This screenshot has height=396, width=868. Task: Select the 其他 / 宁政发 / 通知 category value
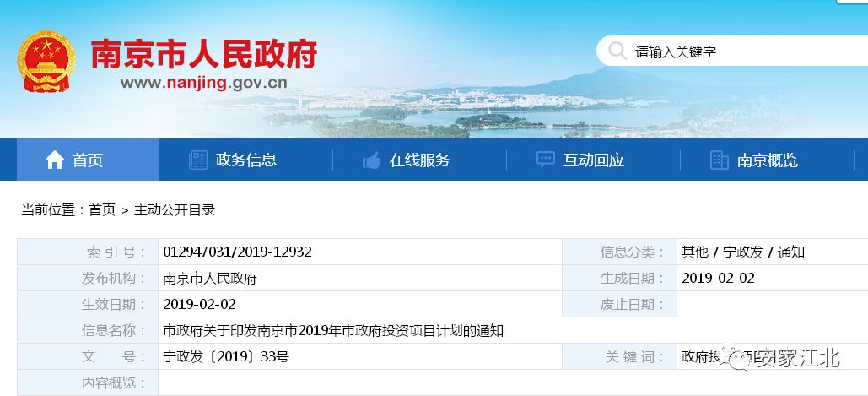(743, 252)
